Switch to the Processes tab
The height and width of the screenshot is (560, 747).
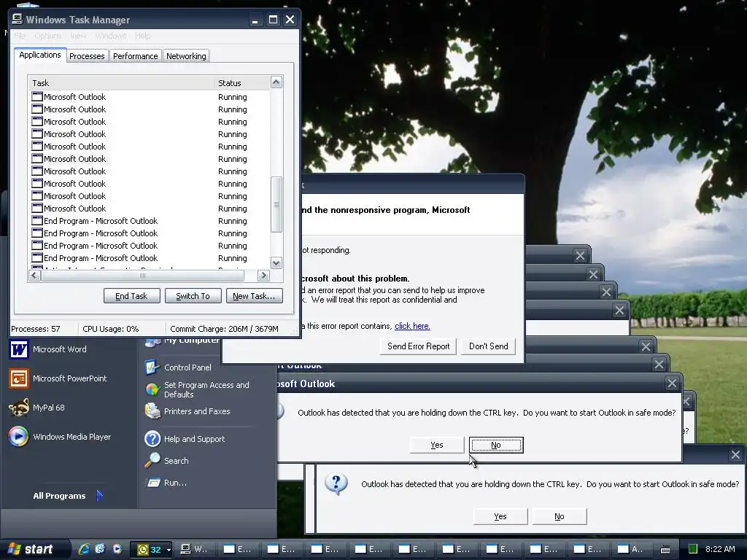point(87,55)
